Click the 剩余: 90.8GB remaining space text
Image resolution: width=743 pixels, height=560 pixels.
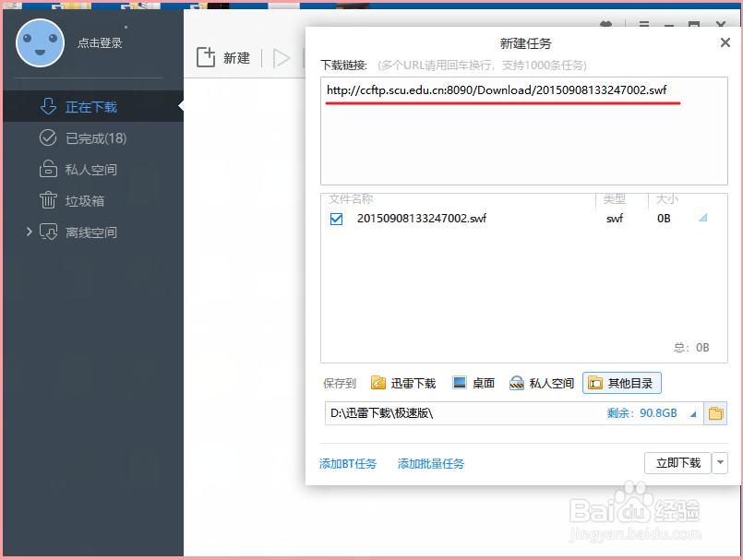(x=641, y=413)
